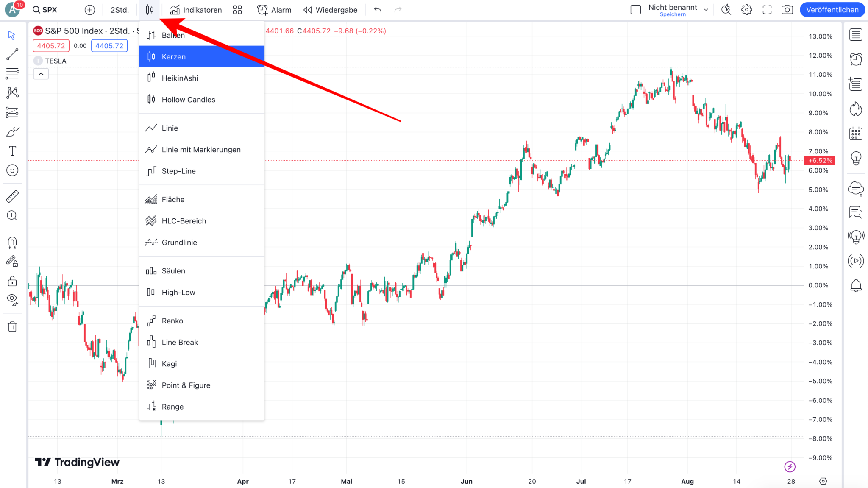Toggle lock all drawings
The height and width of the screenshot is (488, 868).
pos(12,281)
